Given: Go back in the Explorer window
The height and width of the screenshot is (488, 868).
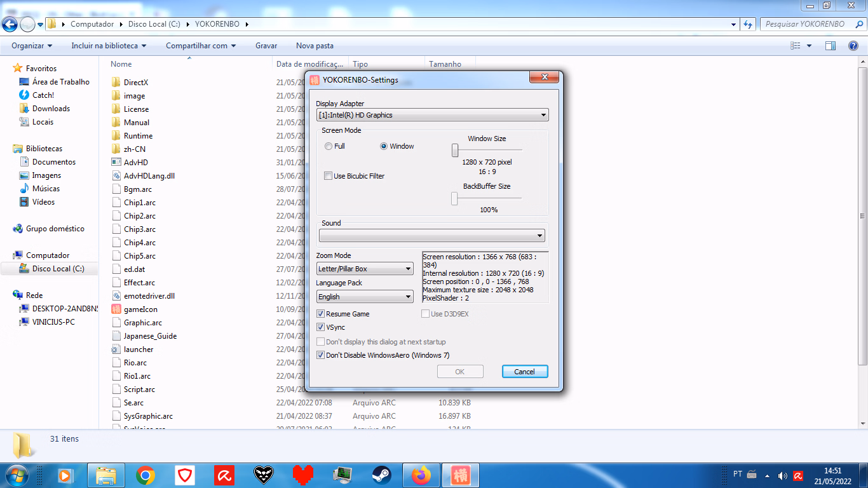Looking at the screenshot, I should coord(10,24).
